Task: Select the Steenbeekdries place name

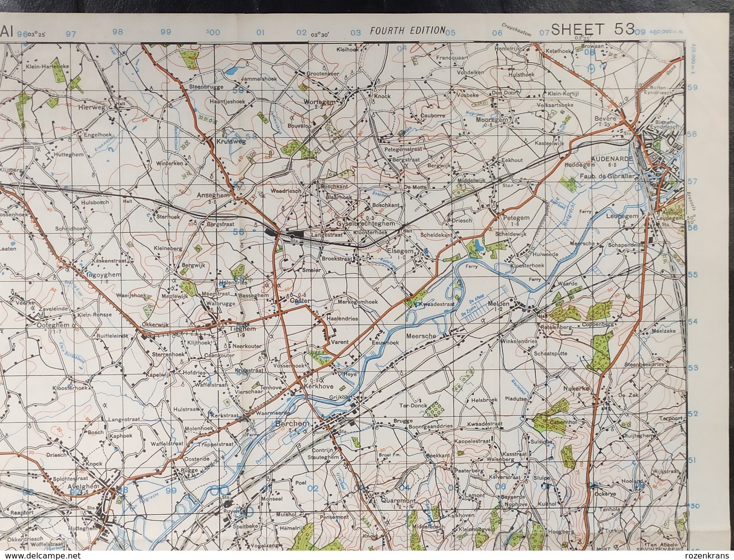Action: coord(644,364)
